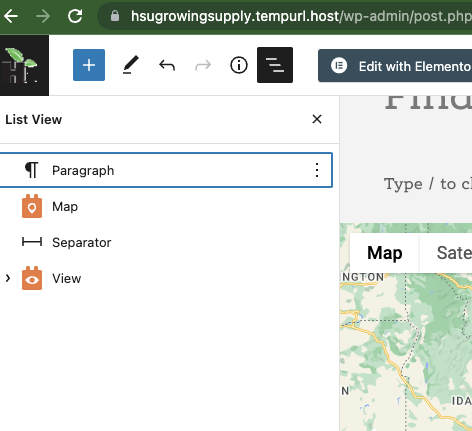The width and height of the screenshot is (472, 431).
Task: Close the List View panel
Action: [x=317, y=119]
